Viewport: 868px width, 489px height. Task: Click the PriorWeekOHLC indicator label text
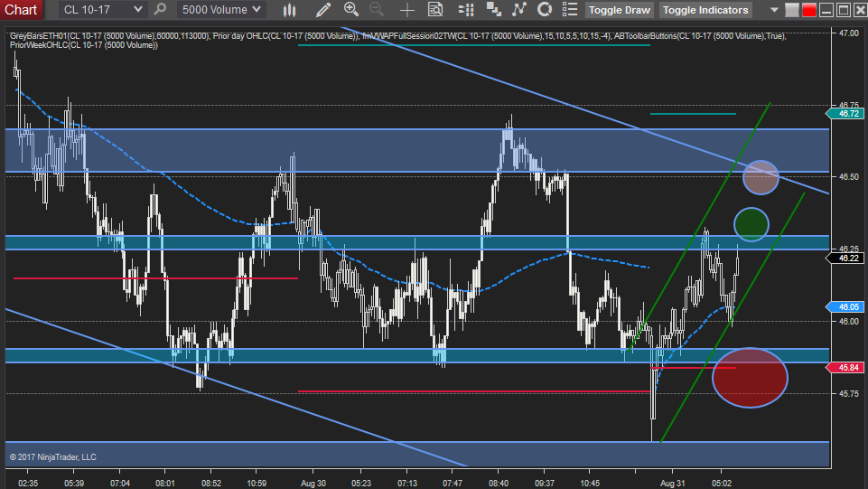pos(84,45)
